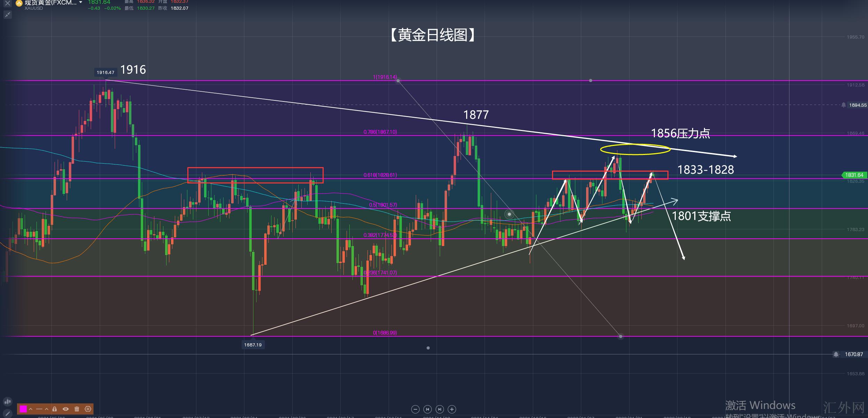868x418 pixels.
Task: Click the gold XAUUSD symbol icon
Action: (19, 3)
